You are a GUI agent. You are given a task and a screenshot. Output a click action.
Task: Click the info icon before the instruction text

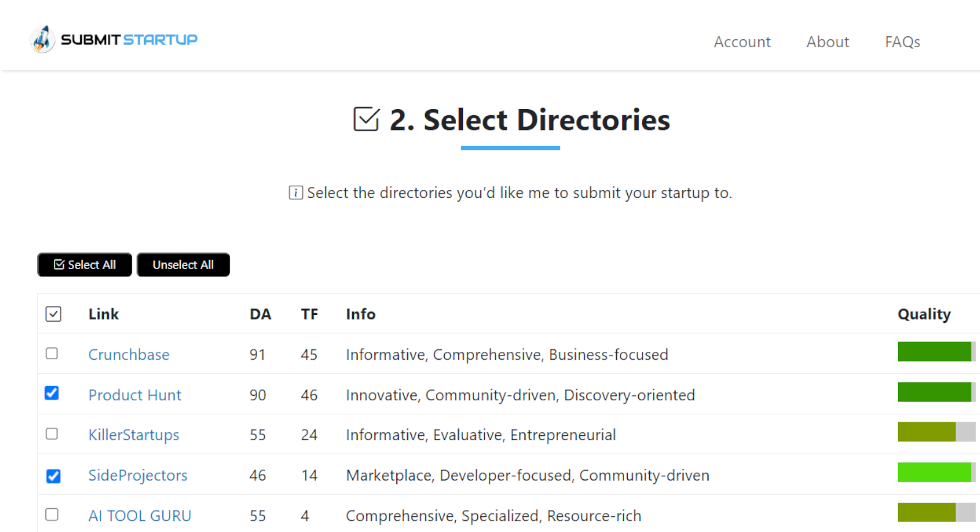pyautogui.click(x=296, y=192)
